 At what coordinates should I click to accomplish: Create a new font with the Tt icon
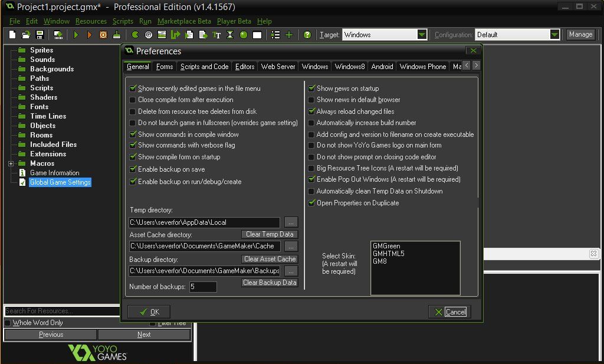[216, 35]
